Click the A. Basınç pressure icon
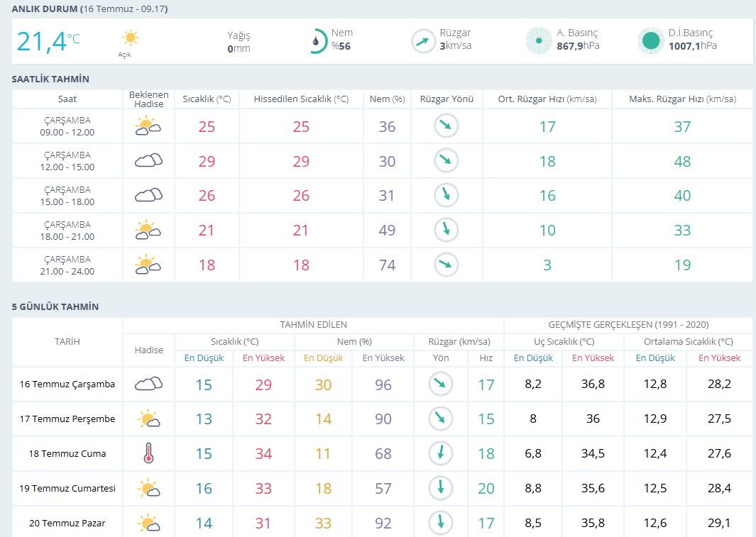The image size is (756, 537). click(x=539, y=40)
